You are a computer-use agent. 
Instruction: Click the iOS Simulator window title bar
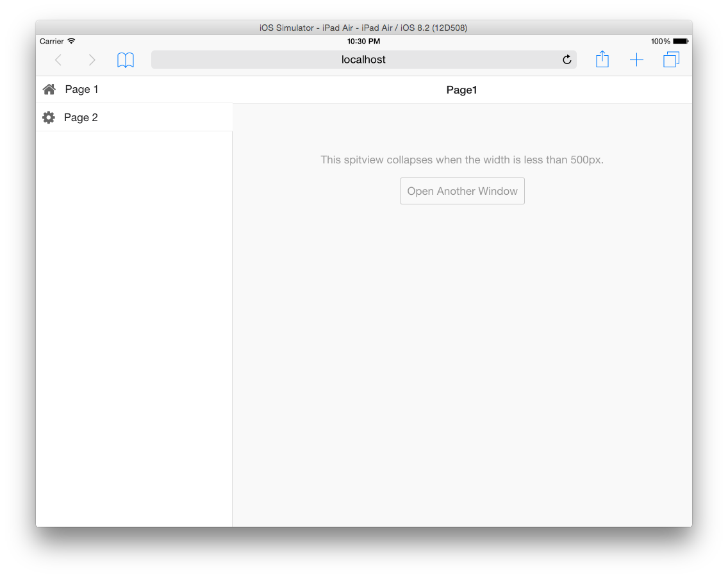[363, 28]
